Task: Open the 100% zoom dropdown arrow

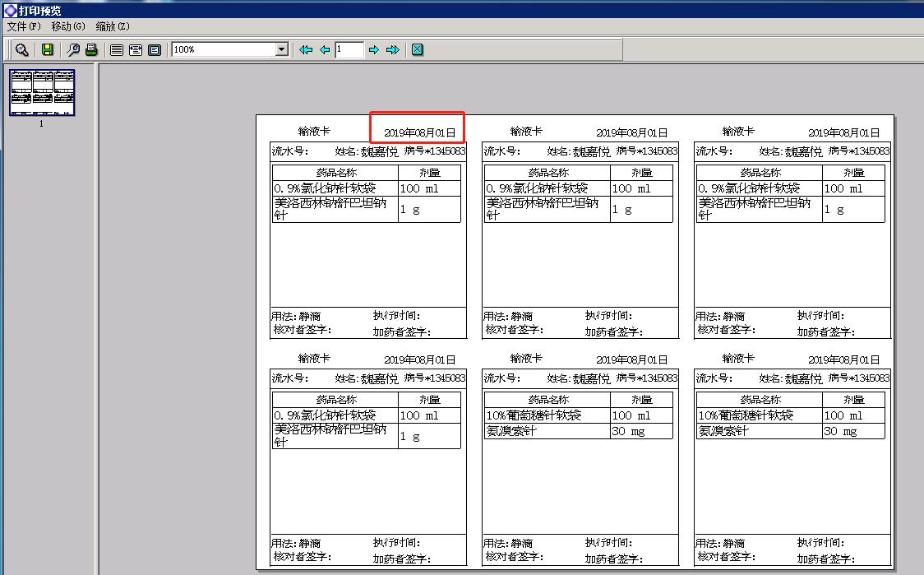Action: coord(282,49)
